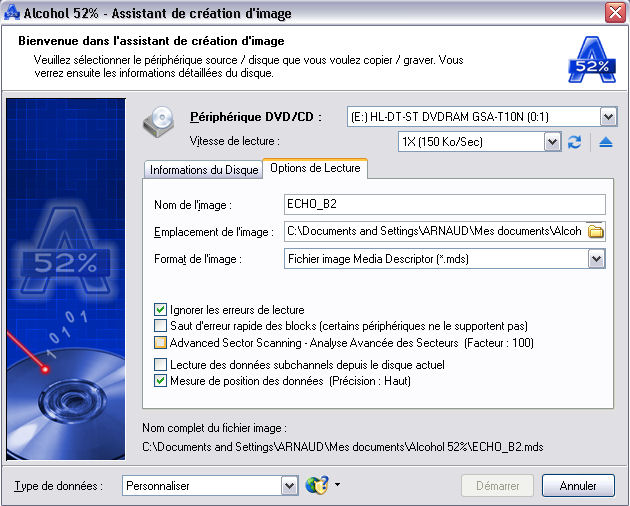Open the Format de l'image dropdown
Screen dimensions: 630x506
[596, 259]
